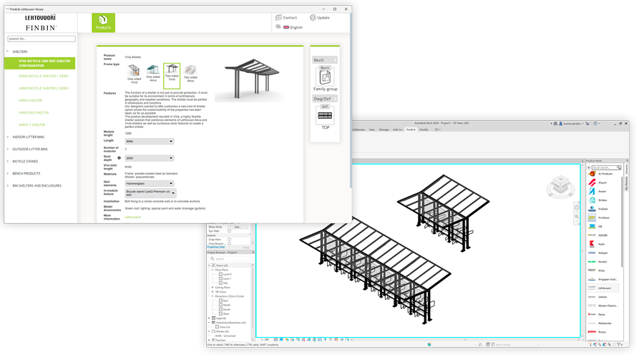The width and height of the screenshot is (644, 362).
Task: Choose the Two sided Akva frame type
Action: (x=190, y=74)
